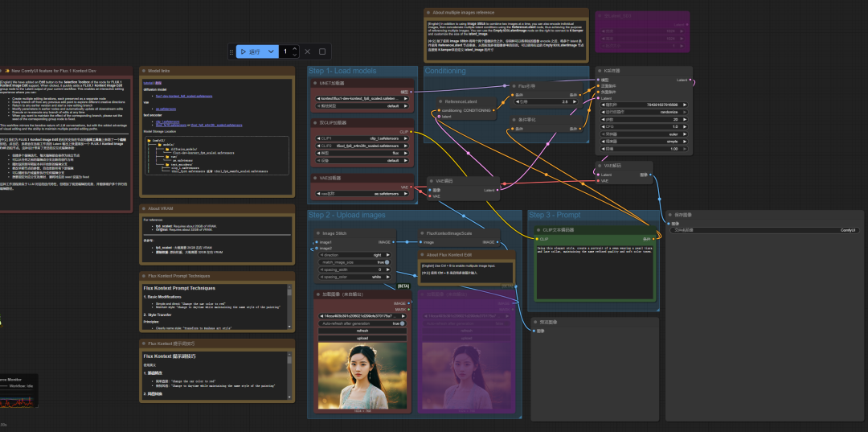Collapse the FluxKontextImageScale node via title dot
Image resolution: width=868 pixels, height=432 pixels.
point(421,233)
